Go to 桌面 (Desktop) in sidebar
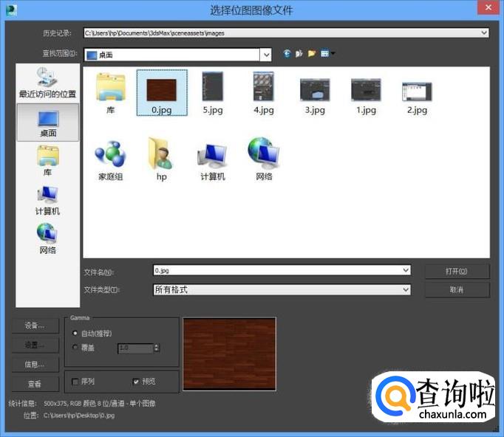Screen dimensions: 504x437 coord(48,123)
